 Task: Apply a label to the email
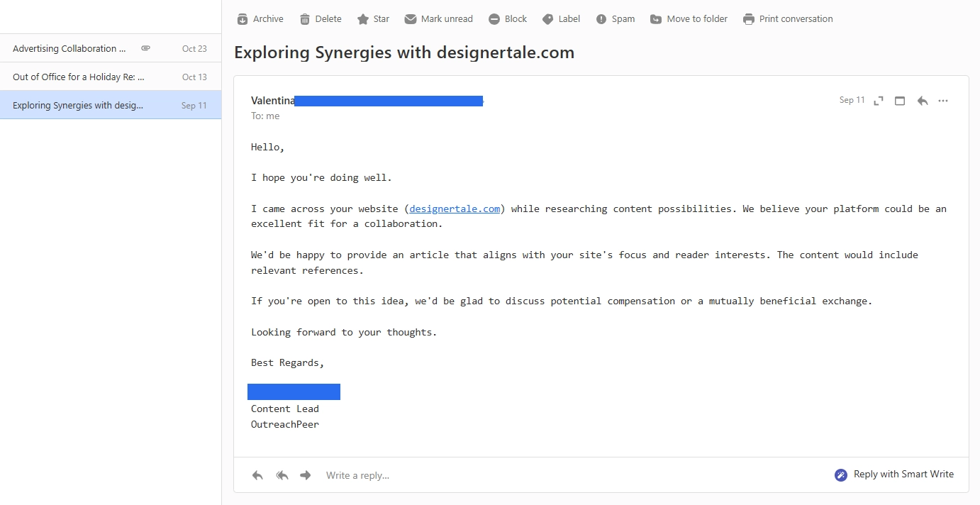coord(561,19)
